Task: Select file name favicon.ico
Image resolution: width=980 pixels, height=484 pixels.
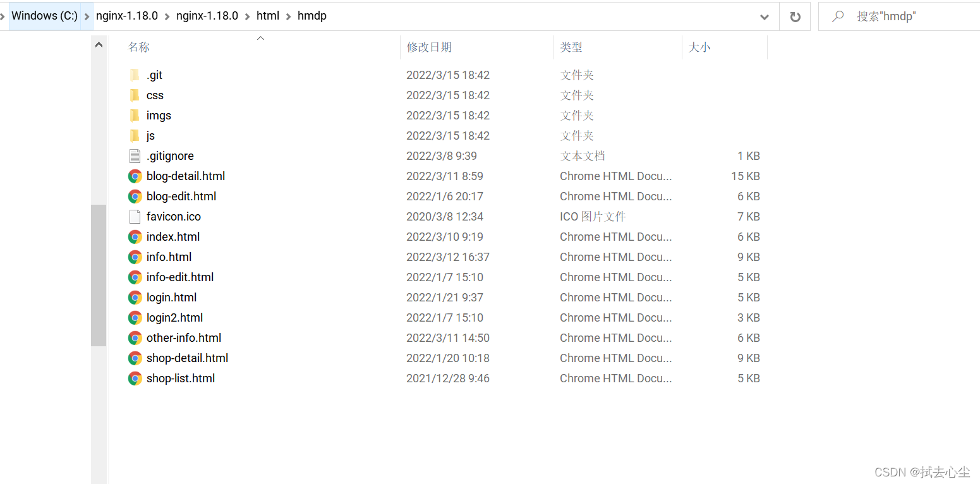Action: pos(174,217)
